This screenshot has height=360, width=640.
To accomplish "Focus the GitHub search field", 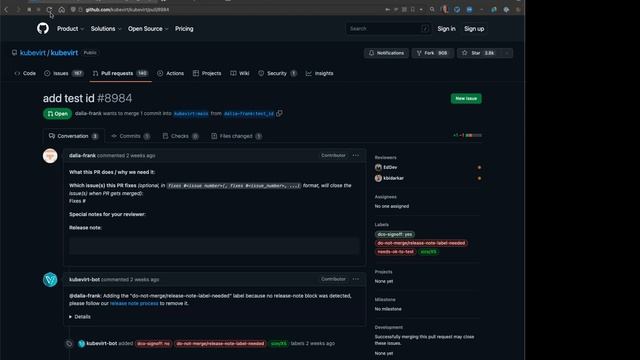I will pyautogui.click(x=388, y=29).
